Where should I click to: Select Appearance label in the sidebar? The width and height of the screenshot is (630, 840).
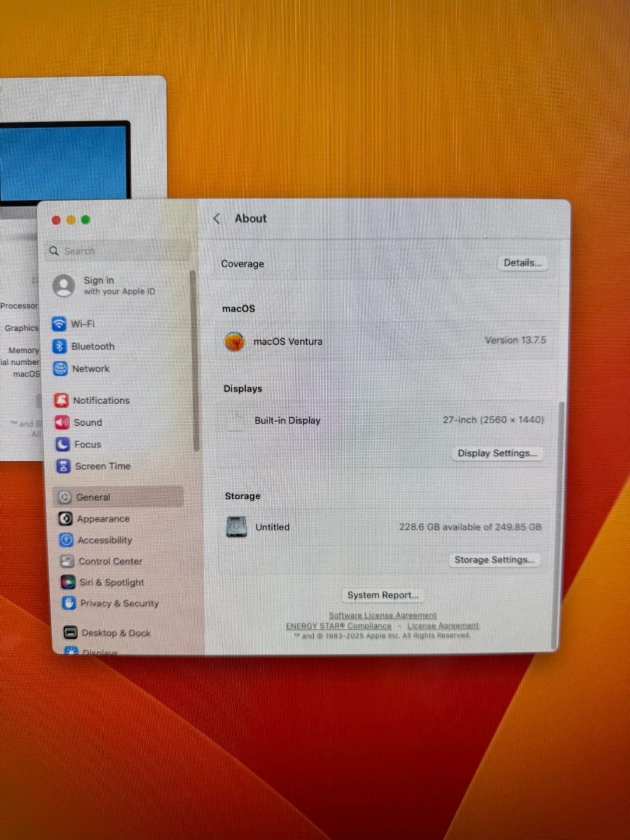[x=103, y=519]
